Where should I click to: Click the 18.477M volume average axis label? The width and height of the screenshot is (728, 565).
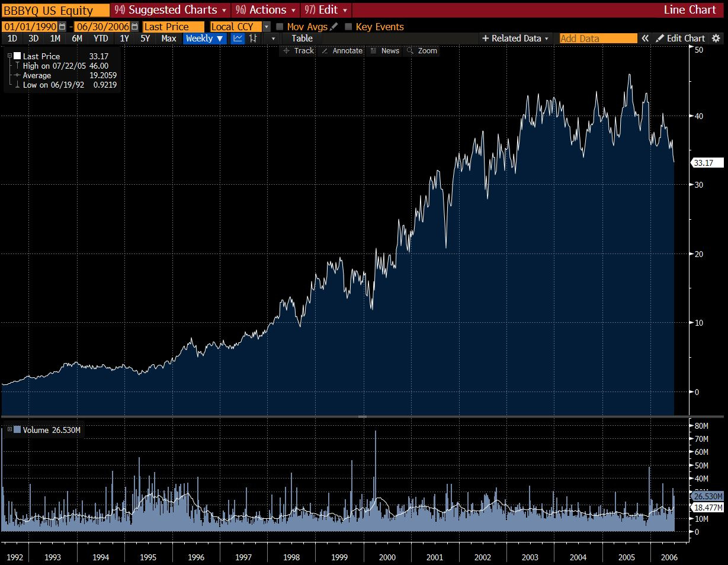click(707, 508)
